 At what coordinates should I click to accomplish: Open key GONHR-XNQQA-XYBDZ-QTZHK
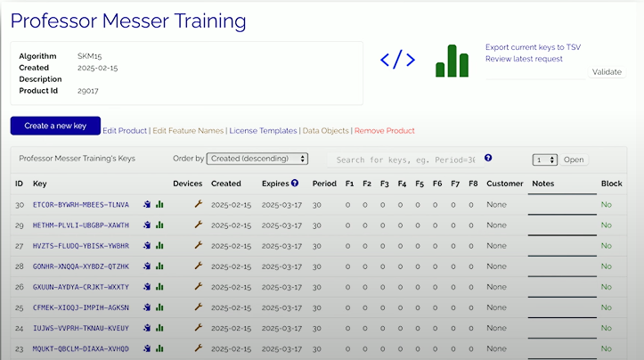click(81, 266)
